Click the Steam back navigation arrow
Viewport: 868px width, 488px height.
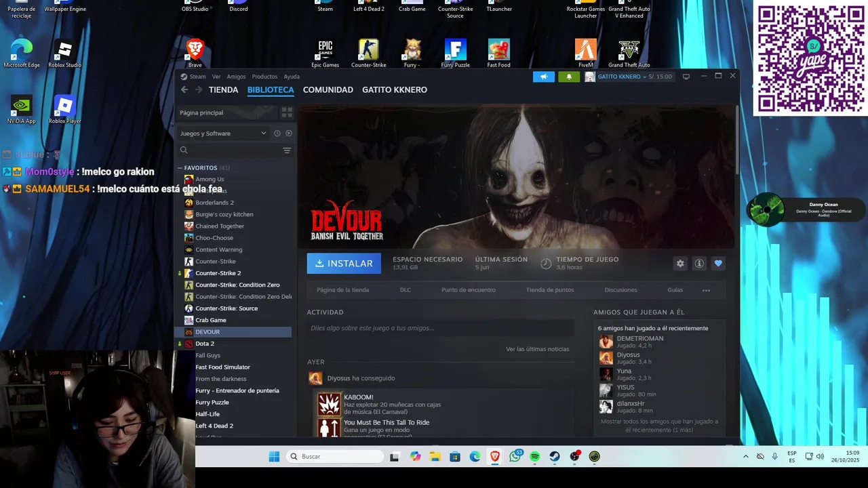tap(184, 89)
